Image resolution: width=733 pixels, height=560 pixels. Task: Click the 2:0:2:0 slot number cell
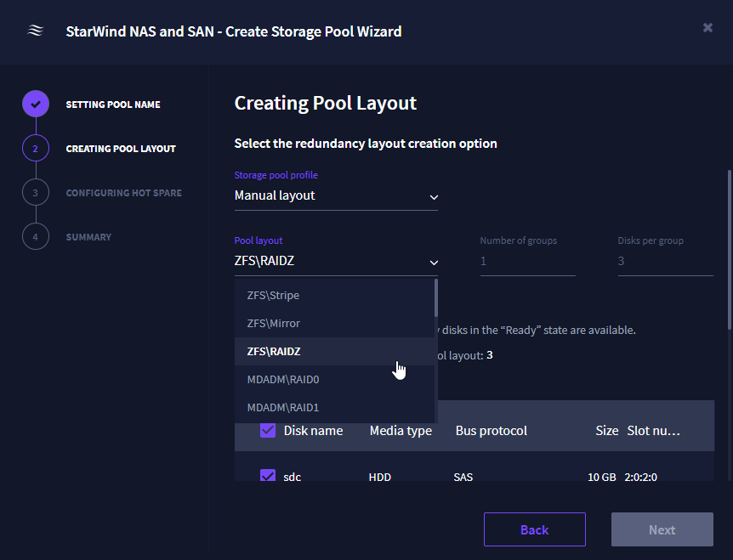click(640, 477)
